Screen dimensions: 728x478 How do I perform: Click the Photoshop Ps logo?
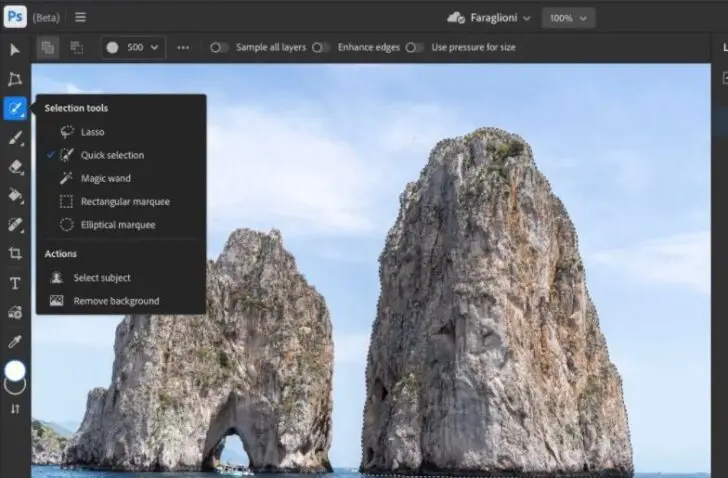(15, 17)
